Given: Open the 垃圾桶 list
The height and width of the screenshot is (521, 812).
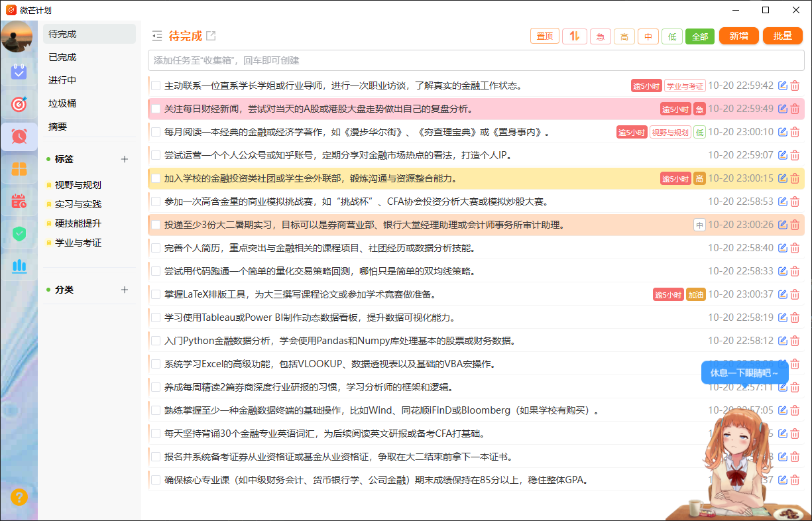Looking at the screenshot, I should pyautogui.click(x=89, y=103).
